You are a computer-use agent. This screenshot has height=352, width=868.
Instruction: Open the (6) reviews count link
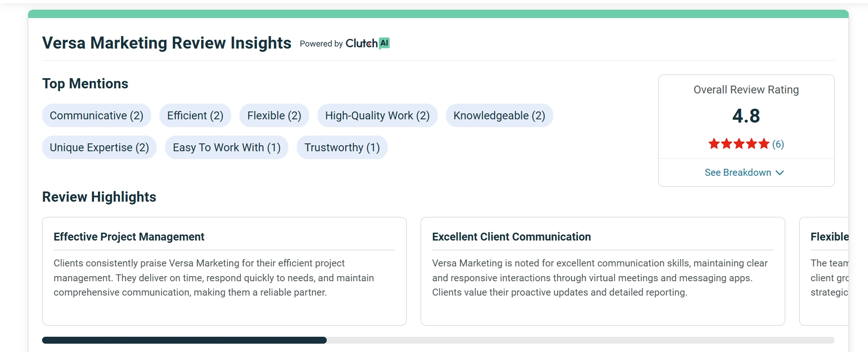tap(778, 144)
